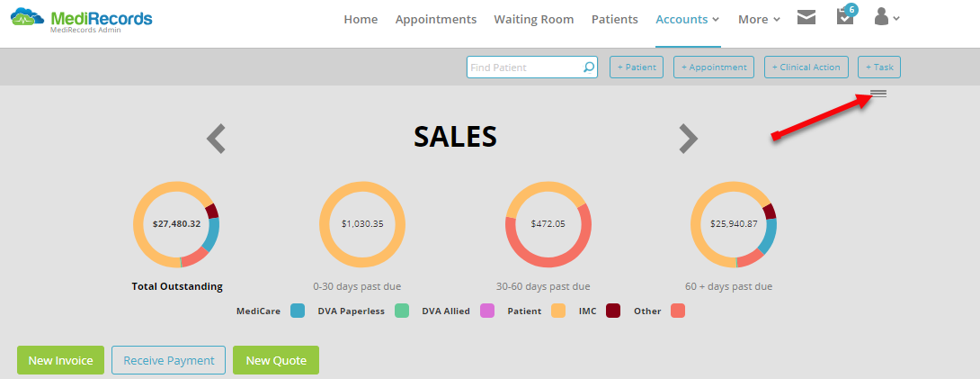Viewport: 980px width, 379px height.
Task: Go to the Waiting Room page
Action: coord(534,20)
